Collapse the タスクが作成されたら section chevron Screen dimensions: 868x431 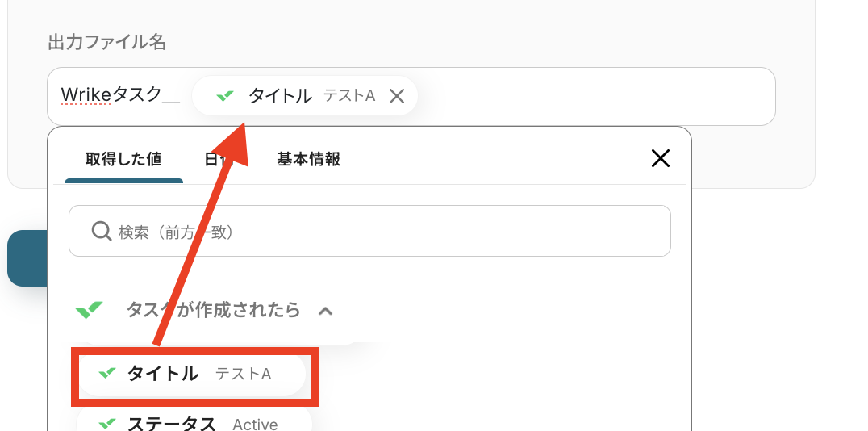click(x=325, y=311)
